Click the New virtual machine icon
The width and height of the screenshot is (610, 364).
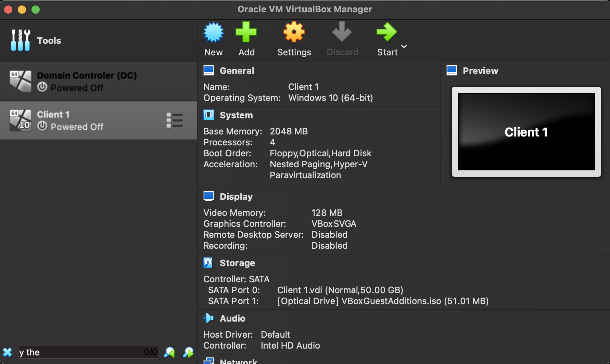[214, 32]
